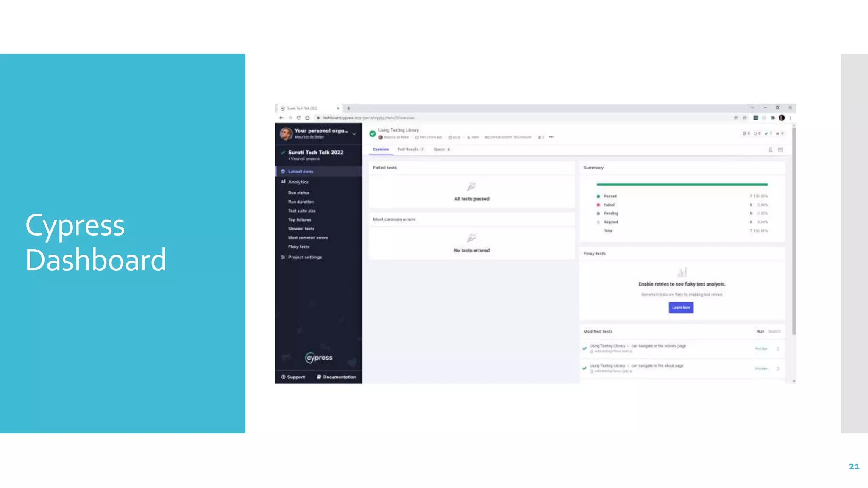Open the Documentation link
Image resolution: width=868 pixels, height=488 pixels.
pos(337,377)
